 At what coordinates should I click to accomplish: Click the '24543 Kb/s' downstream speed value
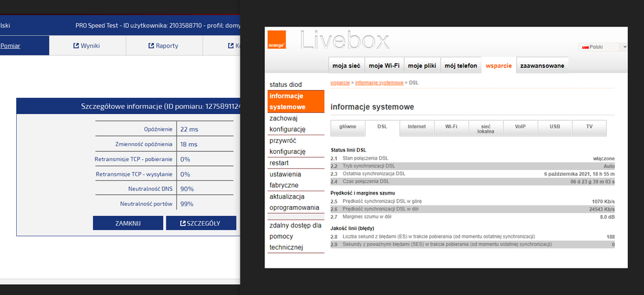pyautogui.click(x=601, y=209)
